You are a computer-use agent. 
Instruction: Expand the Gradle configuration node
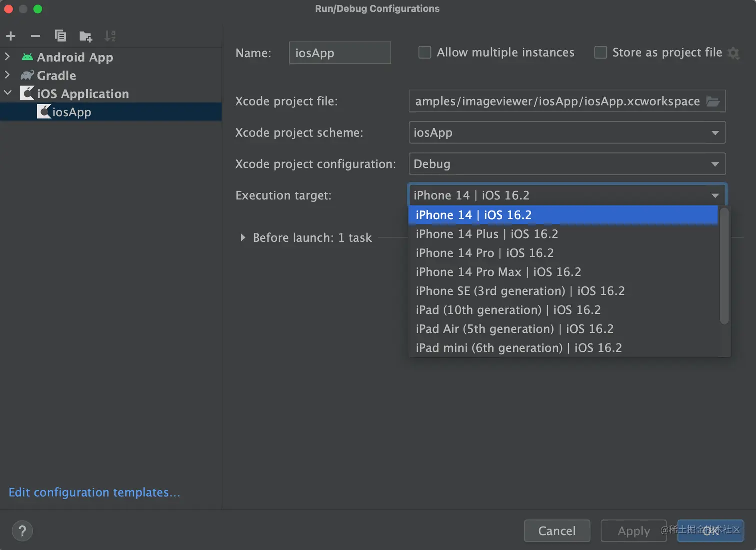pyautogui.click(x=7, y=75)
